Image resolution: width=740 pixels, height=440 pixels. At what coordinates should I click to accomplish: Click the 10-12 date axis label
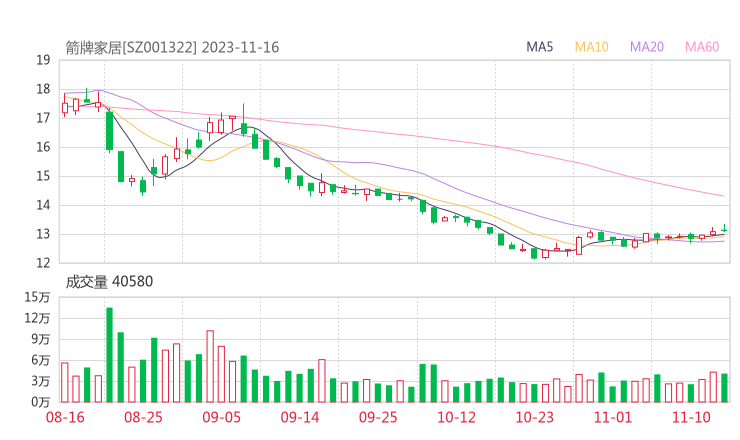[x=456, y=417]
